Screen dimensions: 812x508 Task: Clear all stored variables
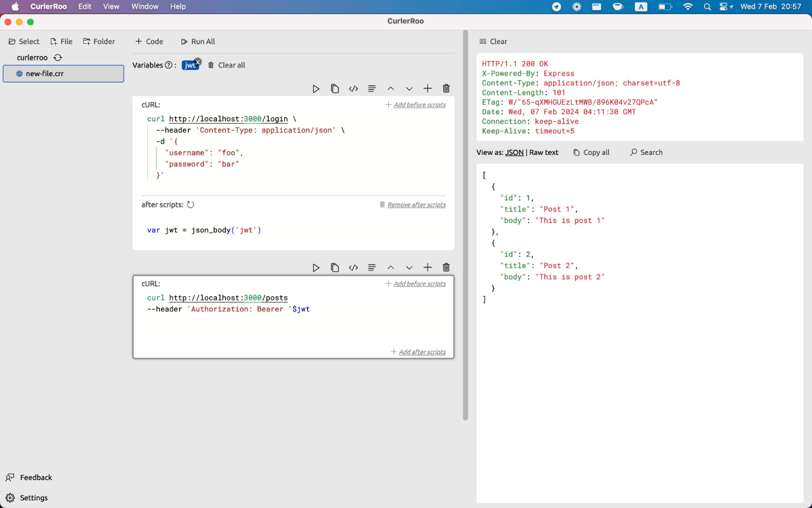pos(226,65)
